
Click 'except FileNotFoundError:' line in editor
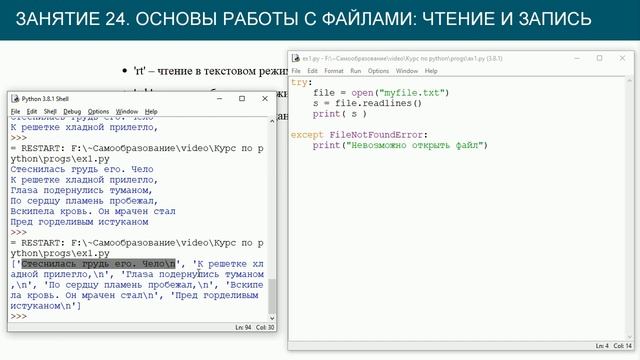click(359, 135)
